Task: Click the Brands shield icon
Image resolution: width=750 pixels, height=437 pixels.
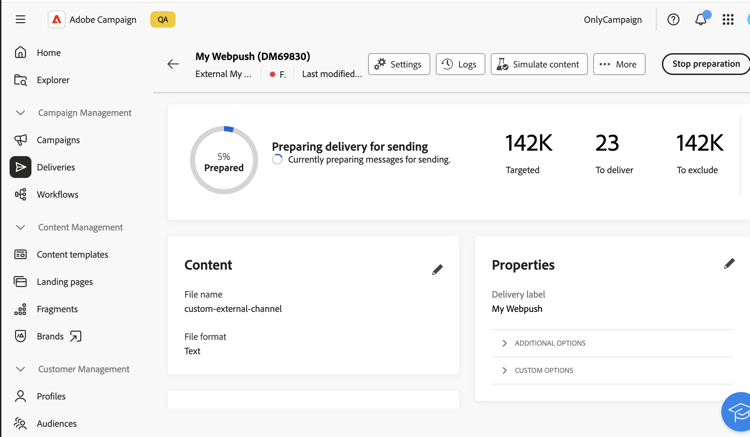Action: click(20, 336)
